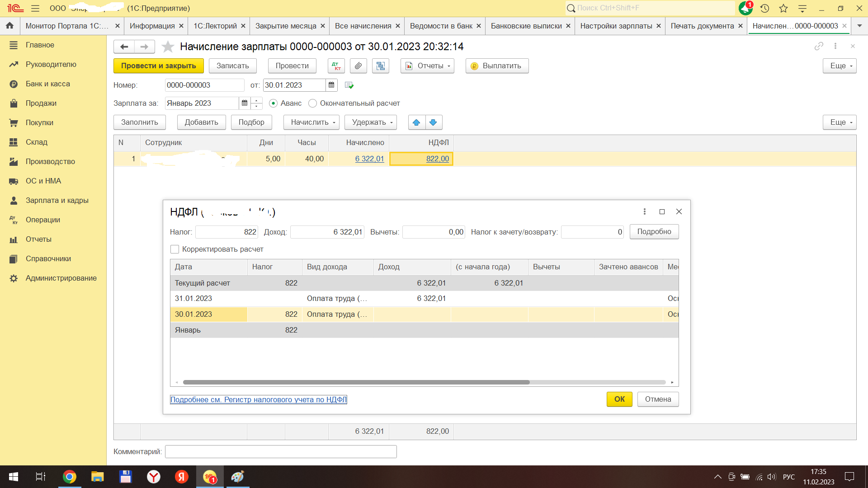868x488 pixels.
Task: Open history clock icon in title bar
Action: click(764, 8)
